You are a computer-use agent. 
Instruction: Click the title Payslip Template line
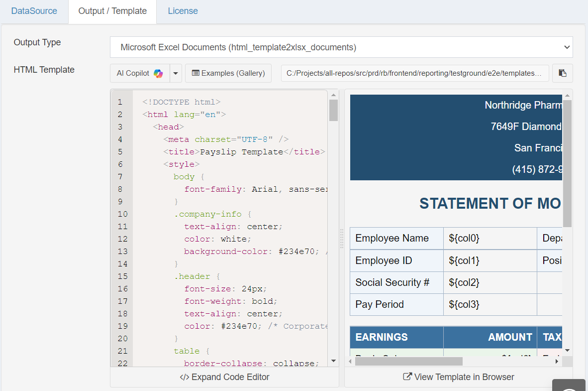point(244,152)
